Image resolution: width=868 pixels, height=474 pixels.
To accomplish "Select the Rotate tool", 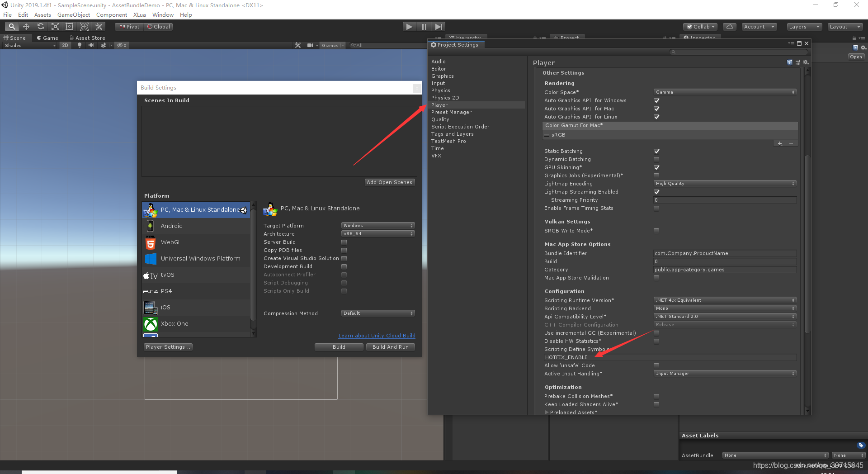I will pyautogui.click(x=41, y=27).
